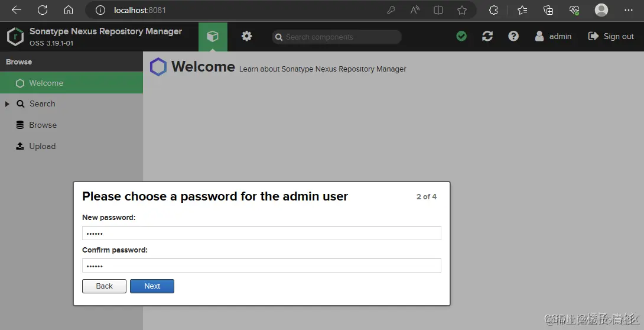Screen dimensions: 644x330
Task: Open Upload in the sidebar
Action: tap(42, 146)
